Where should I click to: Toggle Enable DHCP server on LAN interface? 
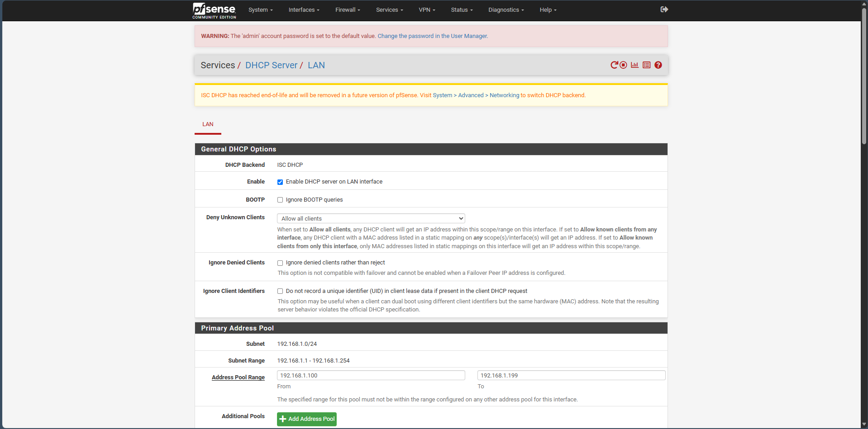click(x=280, y=182)
